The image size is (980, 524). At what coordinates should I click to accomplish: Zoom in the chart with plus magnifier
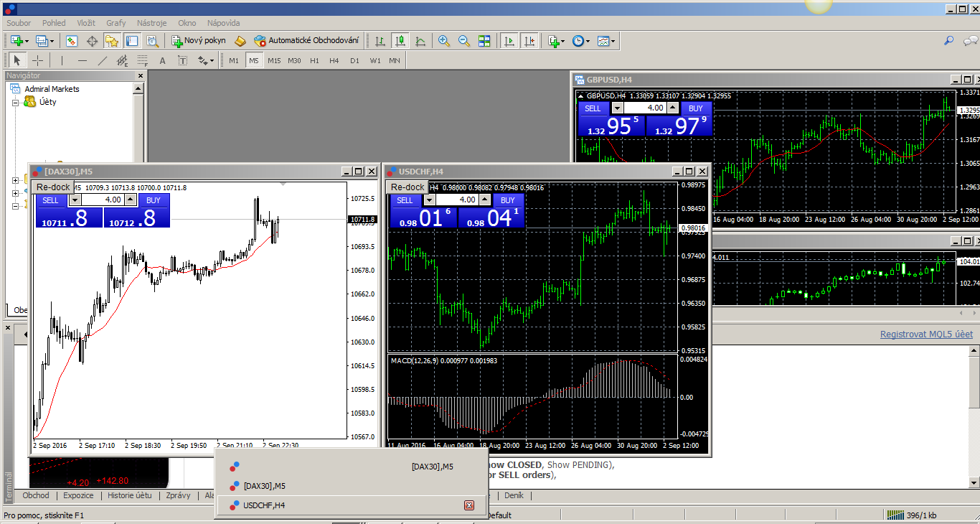point(443,41)
